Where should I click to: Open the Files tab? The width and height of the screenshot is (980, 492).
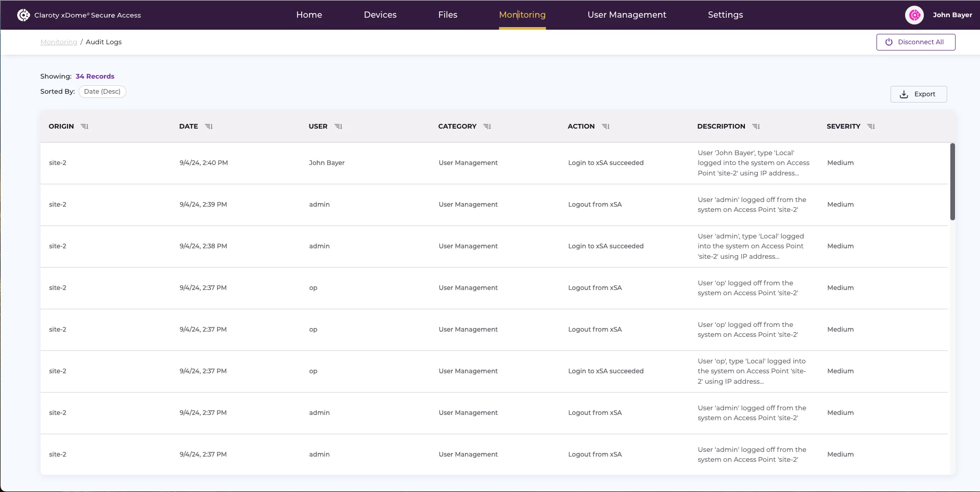[x=447, y=15]
